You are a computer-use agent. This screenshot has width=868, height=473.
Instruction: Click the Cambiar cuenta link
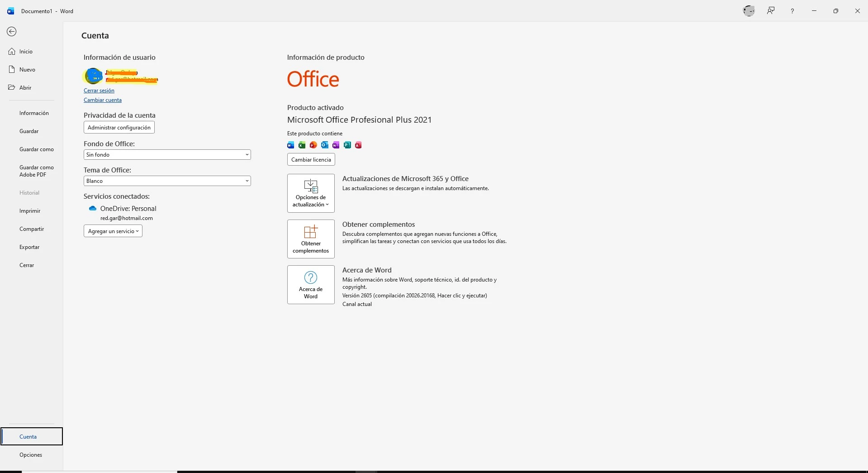(x=103, y=100)
